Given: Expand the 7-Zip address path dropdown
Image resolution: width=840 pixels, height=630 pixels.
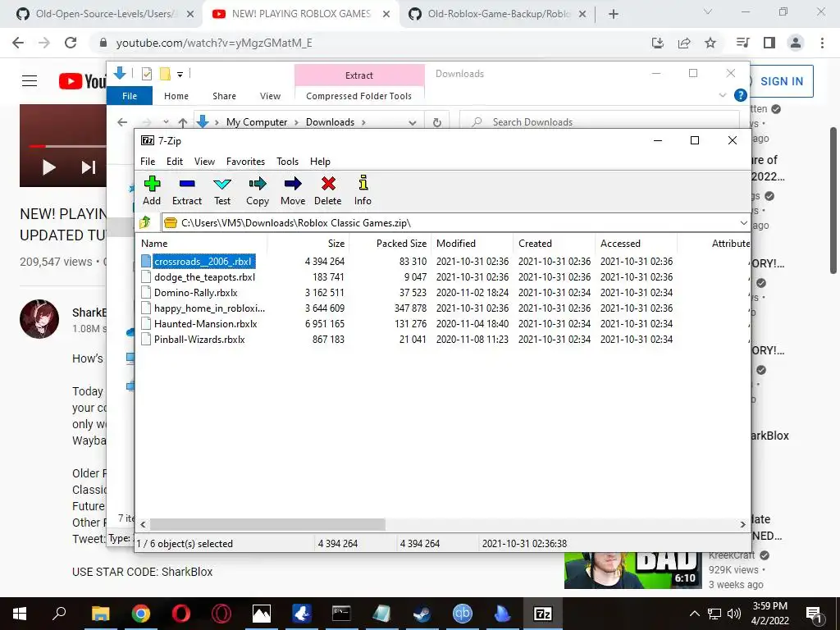Looking at the screenshot, I should pyautogui.click(x=743, y=223).
